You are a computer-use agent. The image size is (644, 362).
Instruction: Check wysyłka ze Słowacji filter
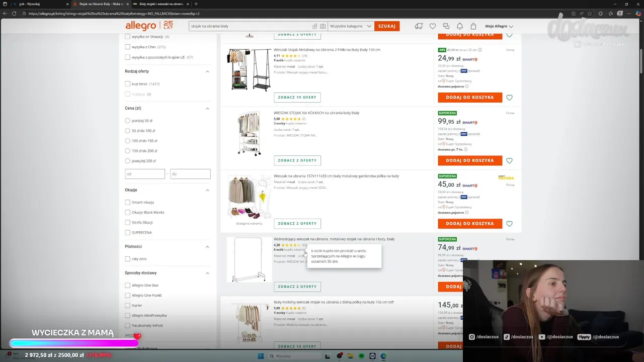(x=127, y=37)
